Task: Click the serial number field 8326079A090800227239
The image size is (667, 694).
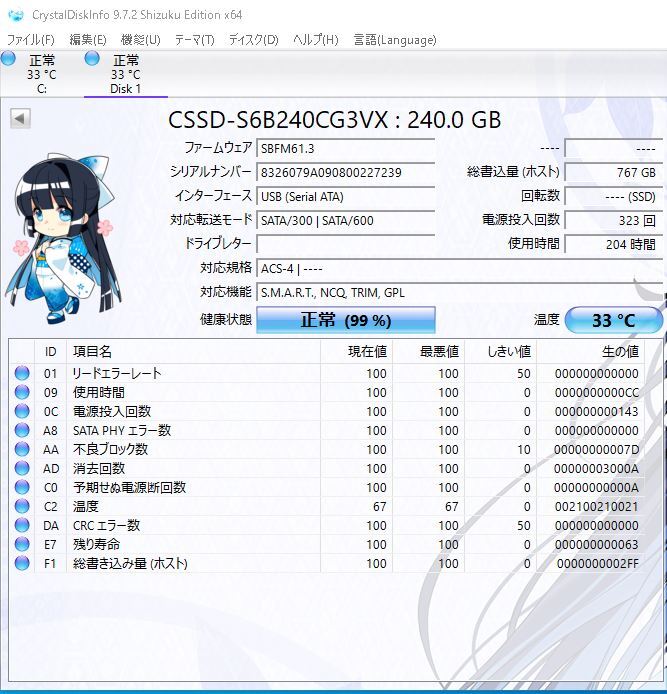Action: 345,172
